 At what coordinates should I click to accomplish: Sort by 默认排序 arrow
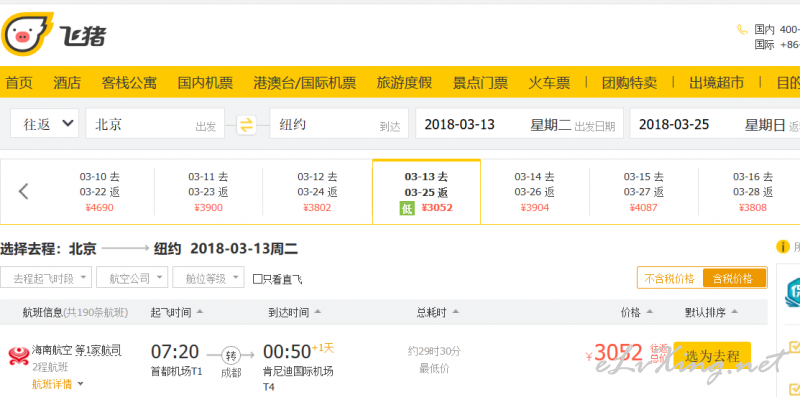coord(734,312)
